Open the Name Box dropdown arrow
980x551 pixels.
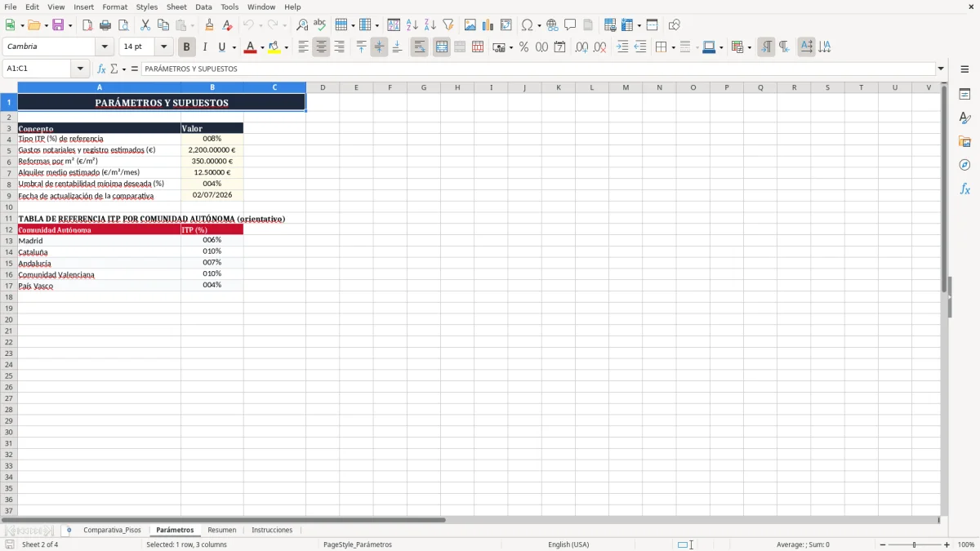point(80,69)
